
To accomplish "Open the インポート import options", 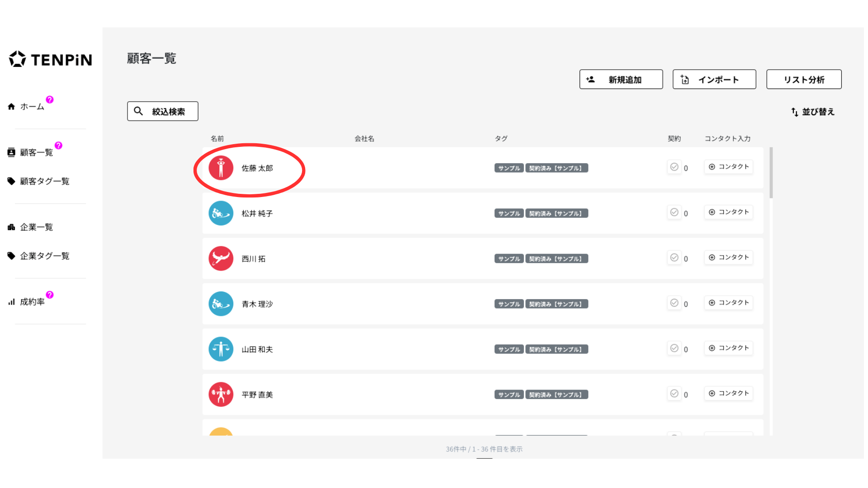I will click(714, 80).
